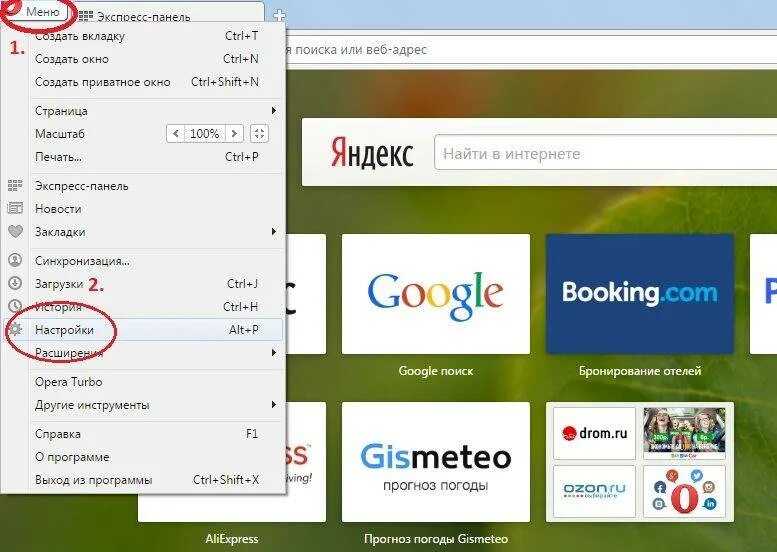The width and height of the screenshot is (777, 552).
Task: Click the sync user icon
Action: (x=15, y=260)
